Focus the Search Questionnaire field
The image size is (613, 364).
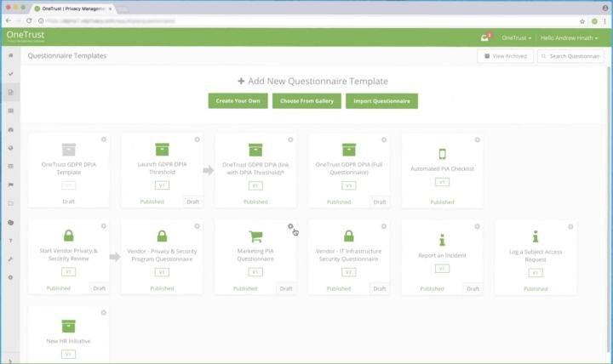point(570,56)
